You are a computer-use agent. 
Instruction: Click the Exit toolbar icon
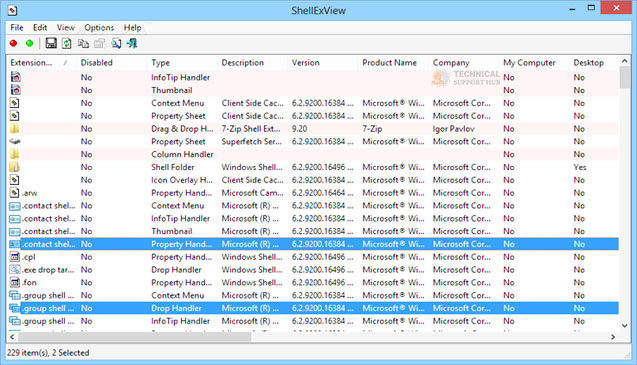coord(132,43)
